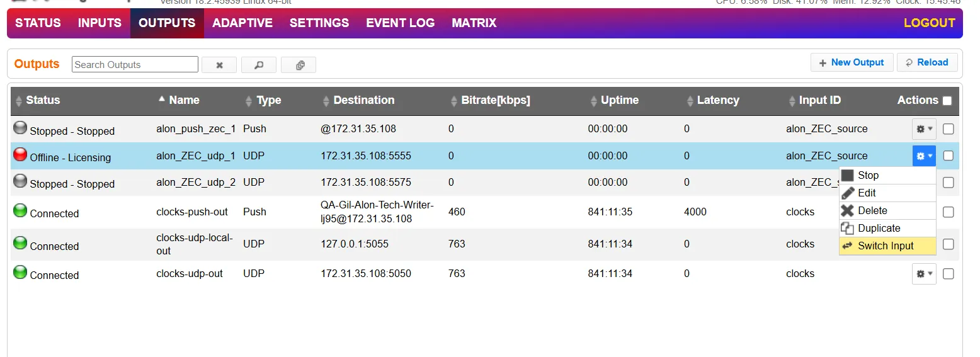This screenshot has height=357, width=980.
Task: Focus the Search Outputs field
Action: [135, 64]
